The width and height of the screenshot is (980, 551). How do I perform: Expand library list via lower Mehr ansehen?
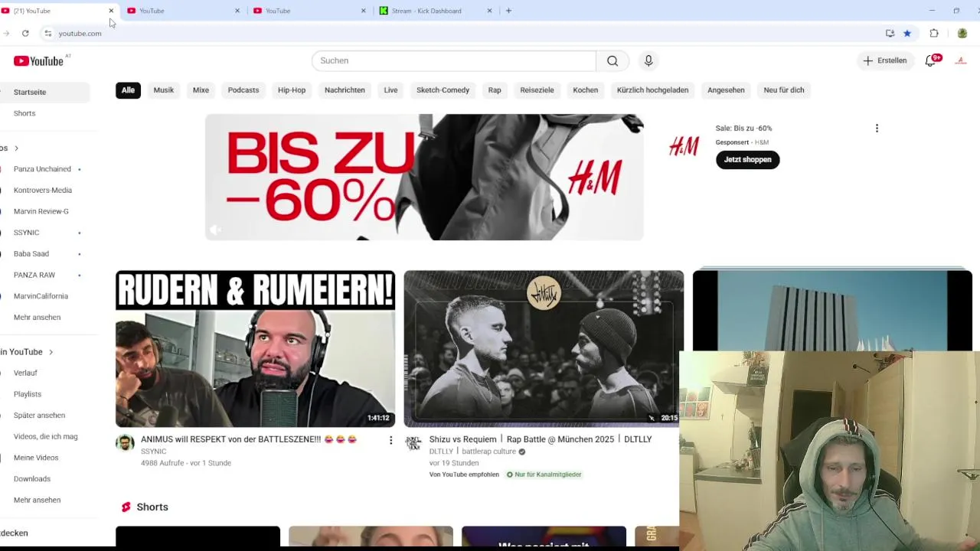(37, 500)
